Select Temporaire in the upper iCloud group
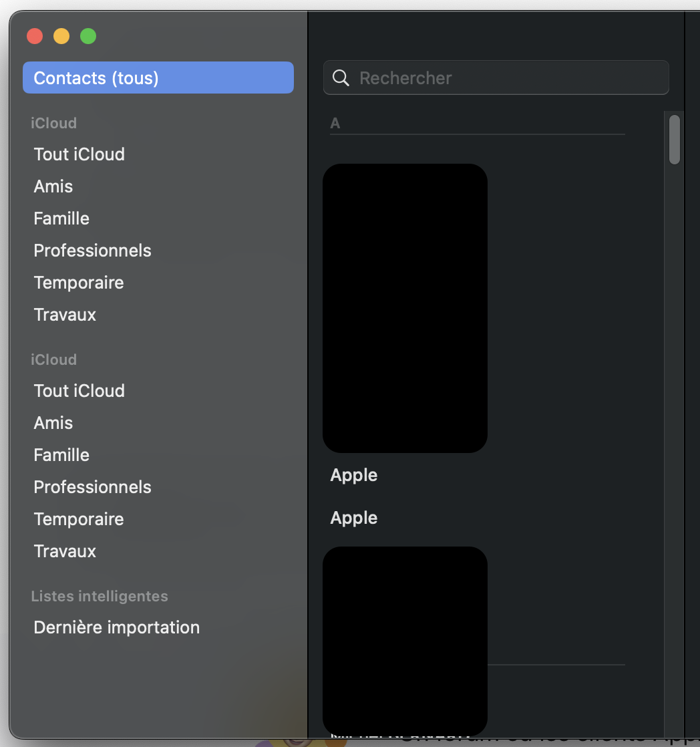The height and width of the screenshot is (747, 700). pyautogui.click(x=79, y=283)
